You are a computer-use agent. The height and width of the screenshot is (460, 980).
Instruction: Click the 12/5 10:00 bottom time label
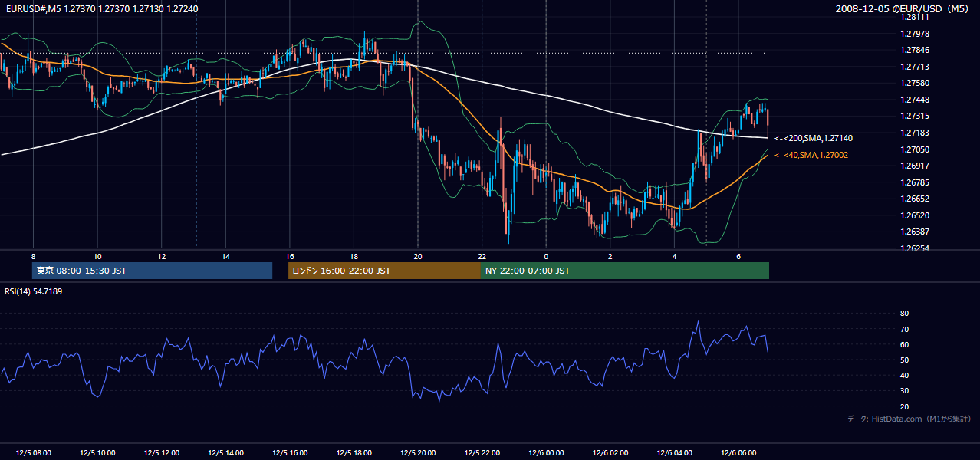[x=97, y=453]
